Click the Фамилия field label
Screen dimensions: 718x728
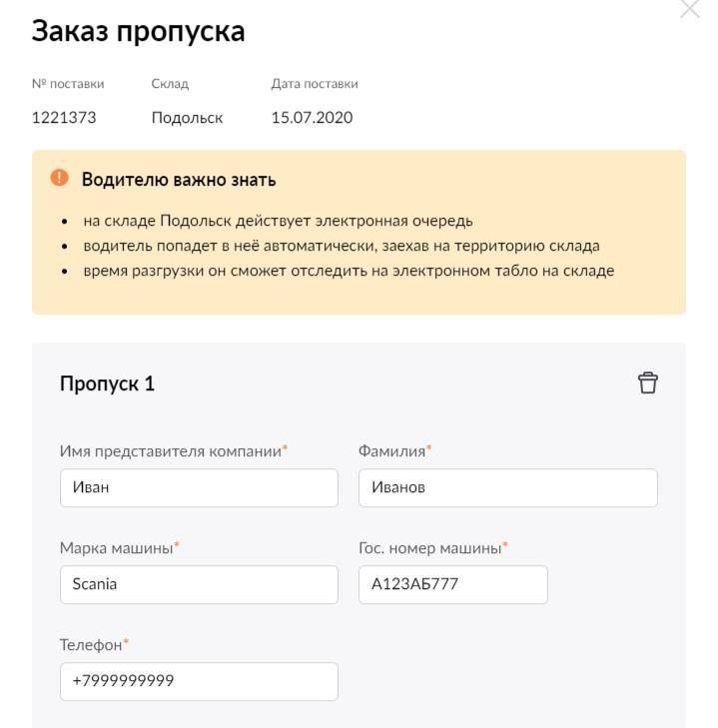tap(394, 450)
